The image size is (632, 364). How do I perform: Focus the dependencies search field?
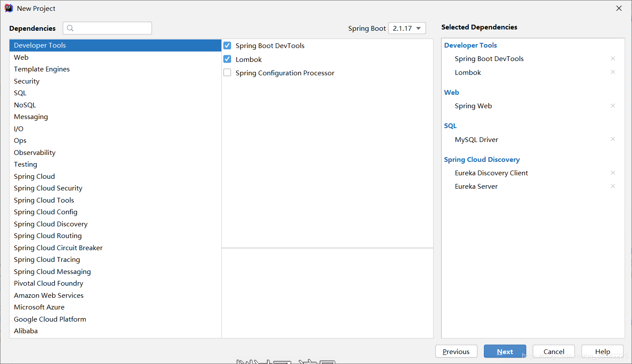(107, 28)
